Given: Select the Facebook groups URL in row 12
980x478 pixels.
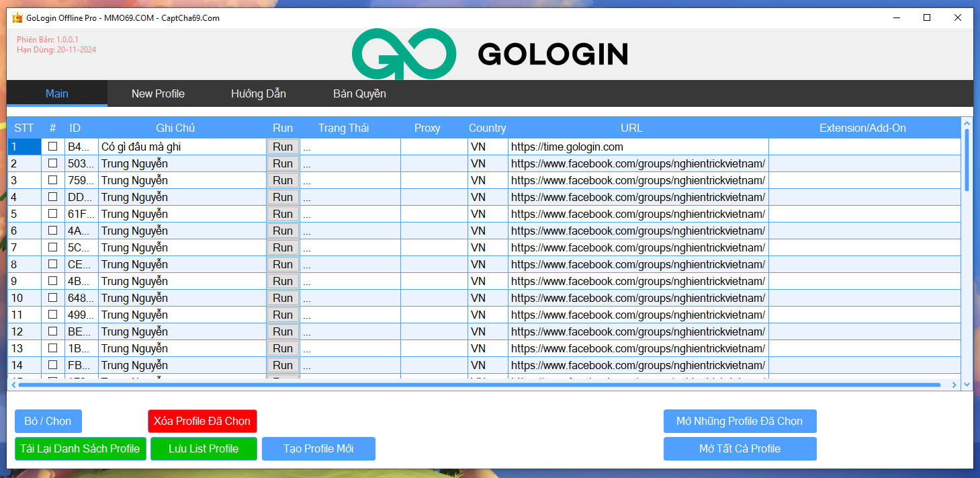Looking at the screenshot, I should pos(638,331).
